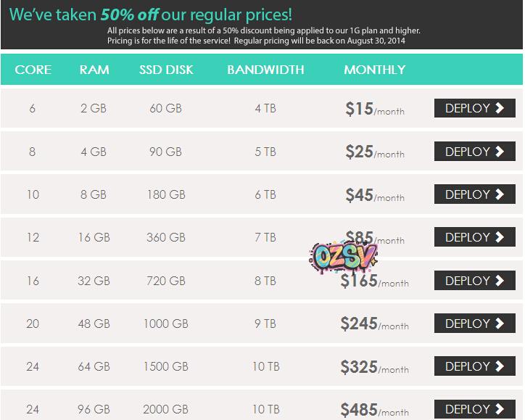Deploy the 16 GB RAM 12-core plan
Screen dimensions: 525x420
click(x=474, y=237)
